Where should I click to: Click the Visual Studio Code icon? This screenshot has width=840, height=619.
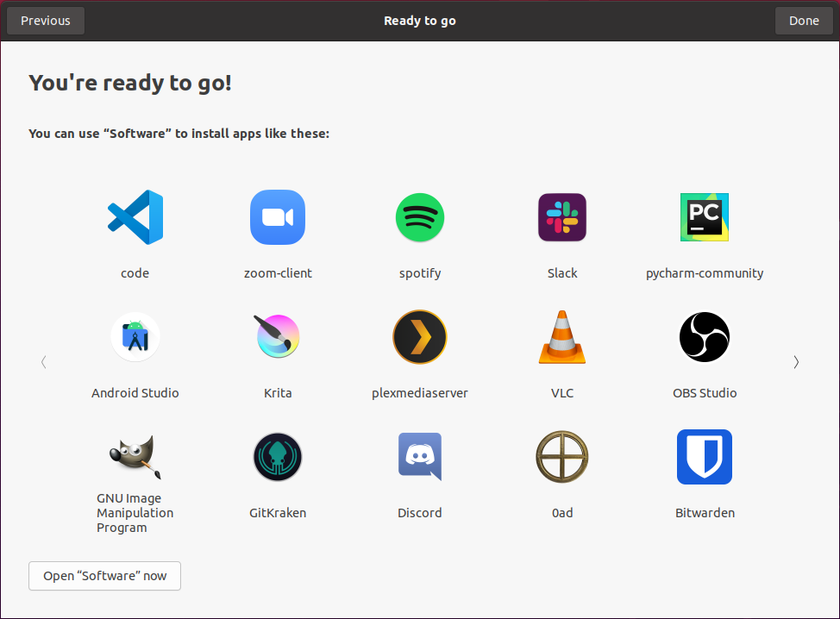click(x=135, y=217)
